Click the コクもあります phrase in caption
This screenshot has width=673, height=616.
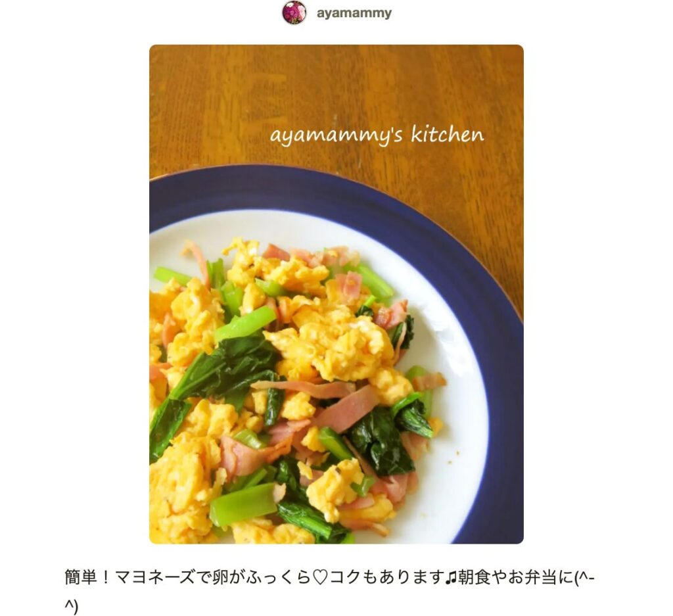[385, 577]
